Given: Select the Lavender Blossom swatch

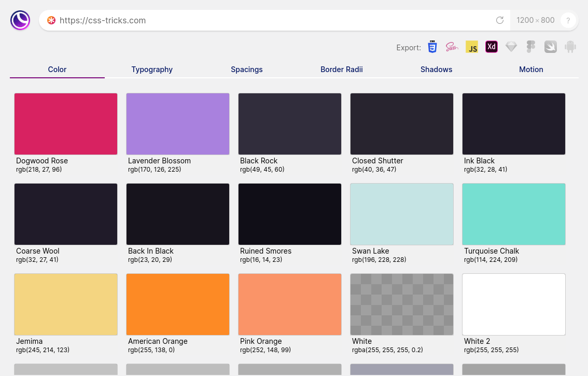Looking at the screenshot, I should [178, 124].
